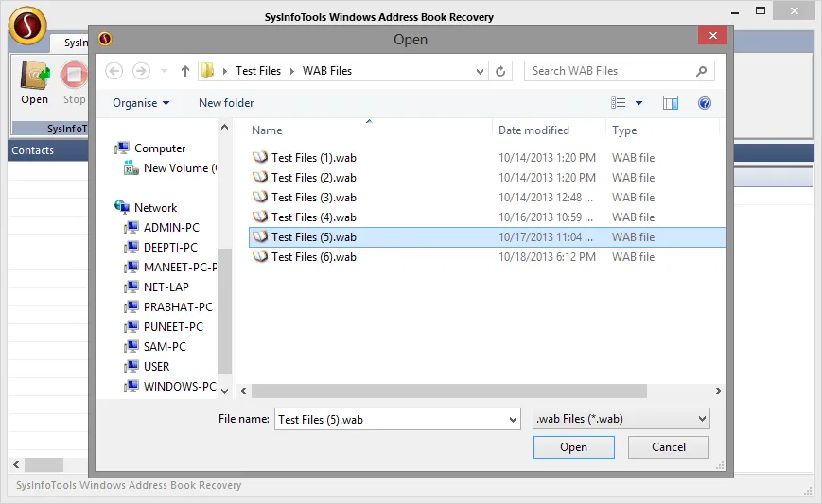Click the icon of Test Files (1).wab

pos(260,157)
